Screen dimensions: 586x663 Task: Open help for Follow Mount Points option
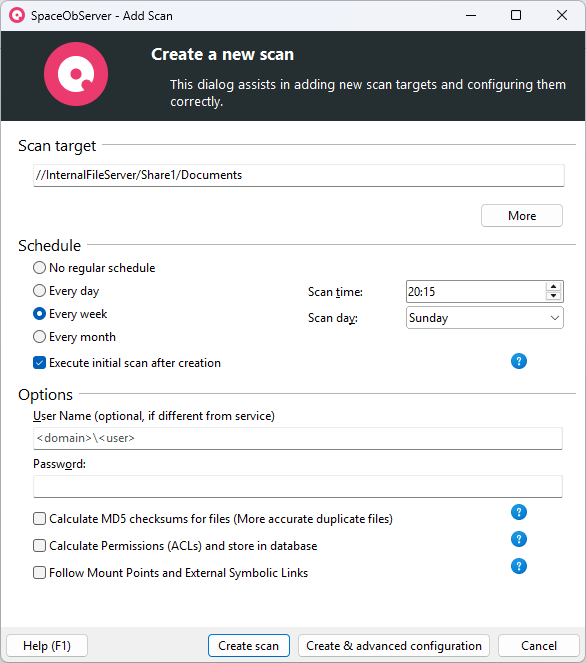[519, 566]
